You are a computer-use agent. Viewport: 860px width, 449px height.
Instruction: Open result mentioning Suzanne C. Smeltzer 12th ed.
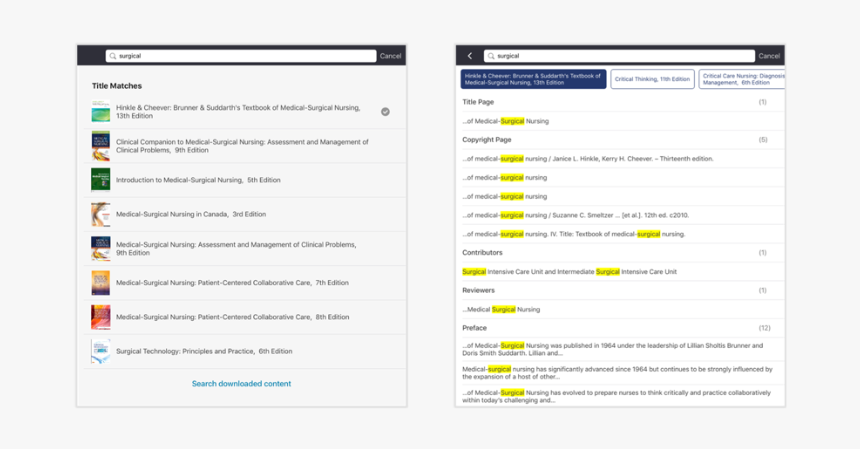click(x=575, y=215)
